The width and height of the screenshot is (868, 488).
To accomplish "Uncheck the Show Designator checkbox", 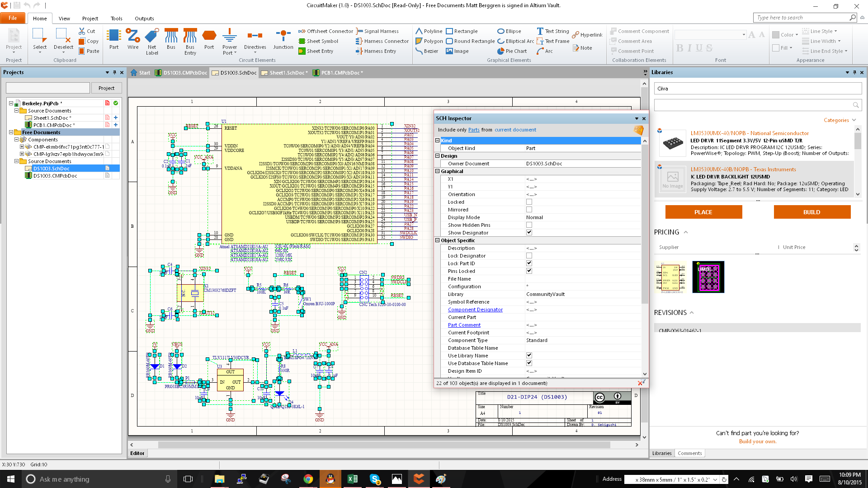I will 529,233.
